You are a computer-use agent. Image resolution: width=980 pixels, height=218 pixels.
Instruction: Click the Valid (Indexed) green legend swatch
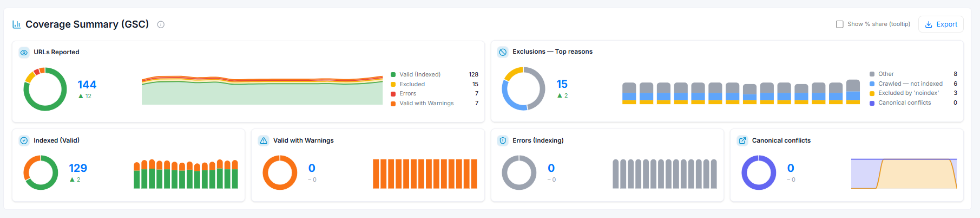[393, 75]
